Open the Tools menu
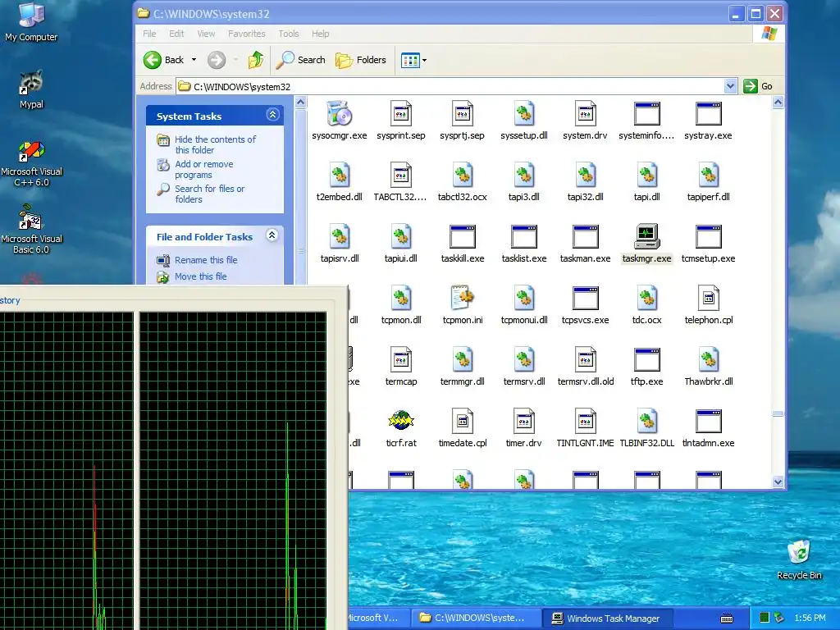This screenshot has height=630, width=840. click(288, 34)
